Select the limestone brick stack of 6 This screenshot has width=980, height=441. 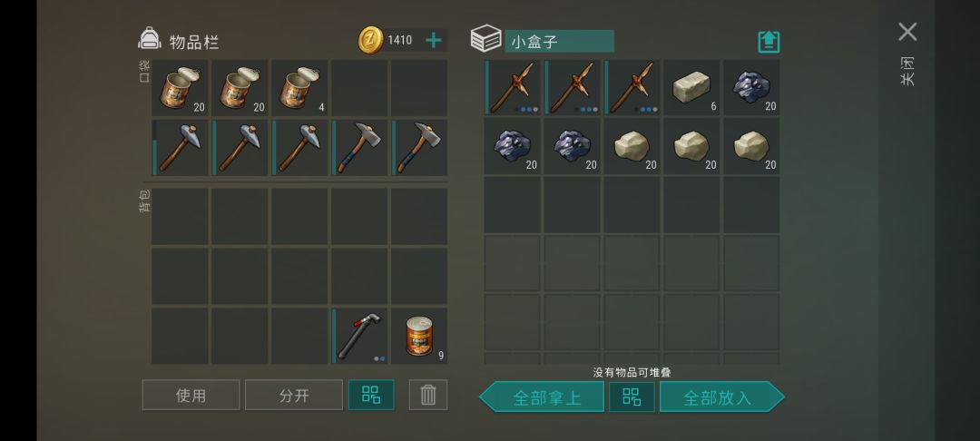(x=691, y=87)
